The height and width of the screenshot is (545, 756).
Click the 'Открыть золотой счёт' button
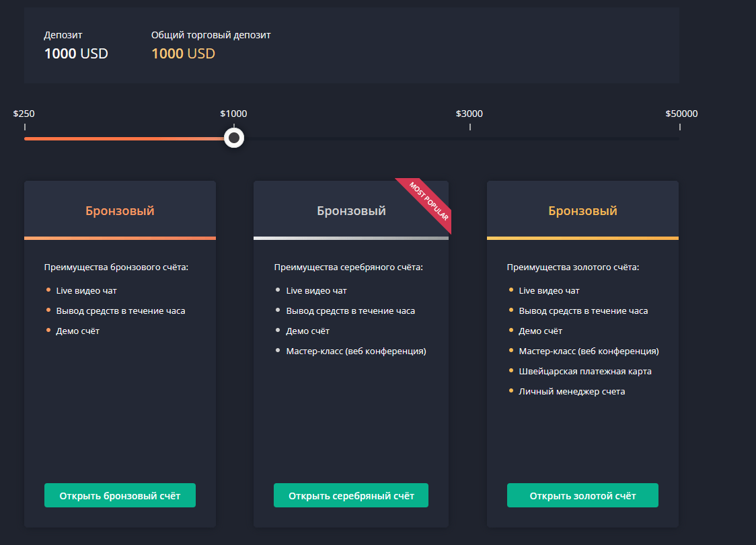(582, 495)
